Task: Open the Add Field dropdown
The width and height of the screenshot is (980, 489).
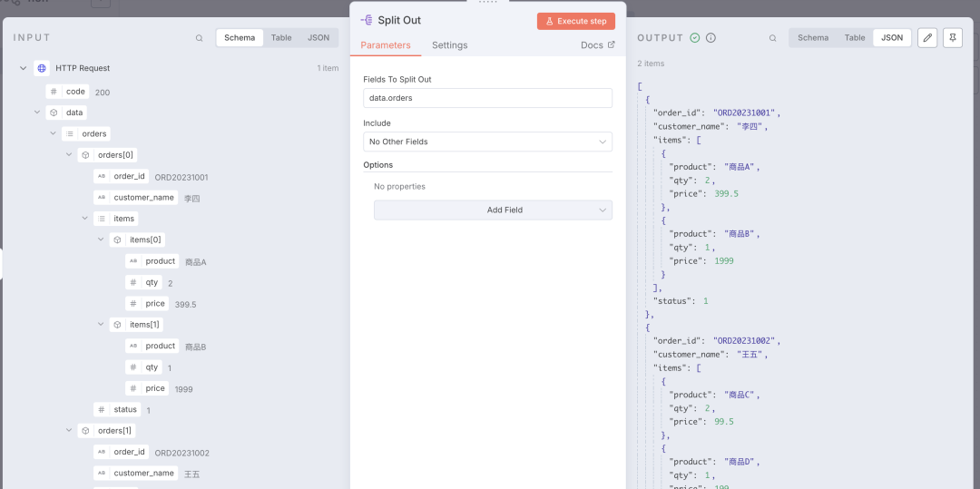Action: point(493,210)
